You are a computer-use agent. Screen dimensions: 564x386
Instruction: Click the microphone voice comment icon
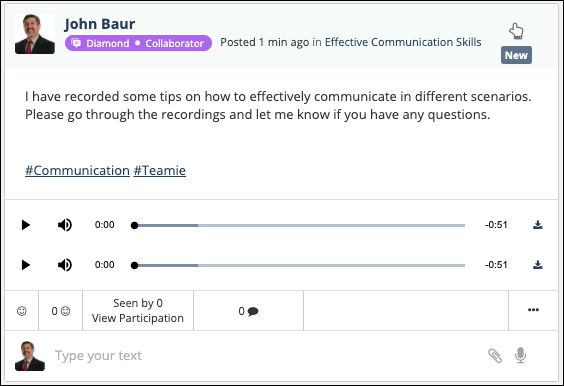520,355
